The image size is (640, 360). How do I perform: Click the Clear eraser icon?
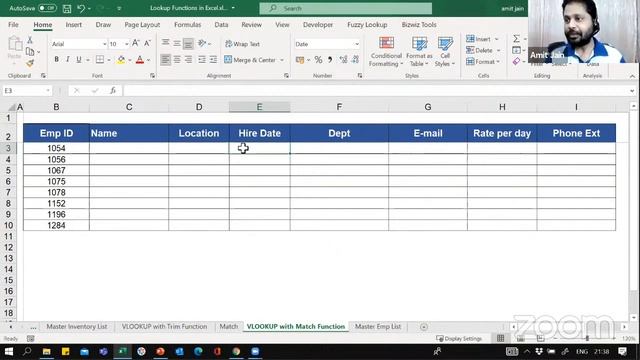point(516,62)
